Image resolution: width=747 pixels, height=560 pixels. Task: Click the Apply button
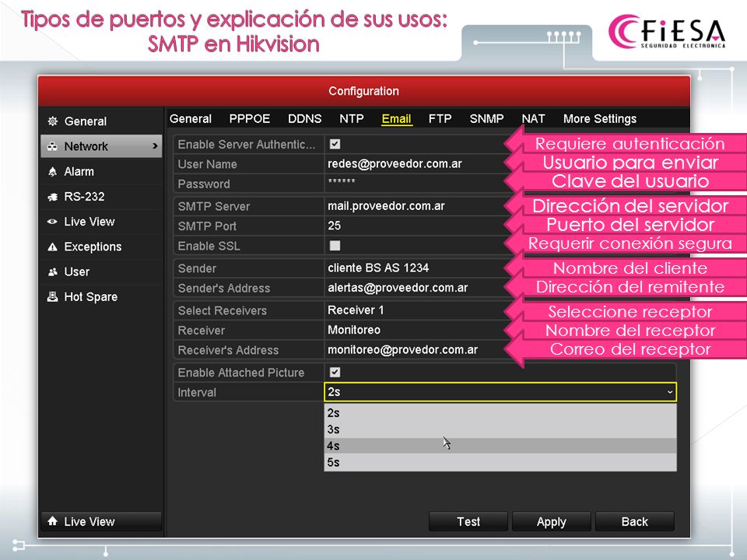[551, 521]
